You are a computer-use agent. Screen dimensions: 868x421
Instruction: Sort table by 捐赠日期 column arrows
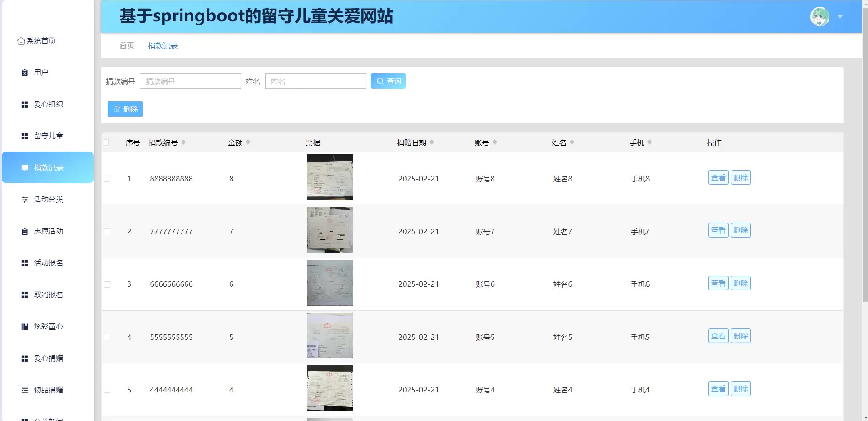click(x=432, y=142)
